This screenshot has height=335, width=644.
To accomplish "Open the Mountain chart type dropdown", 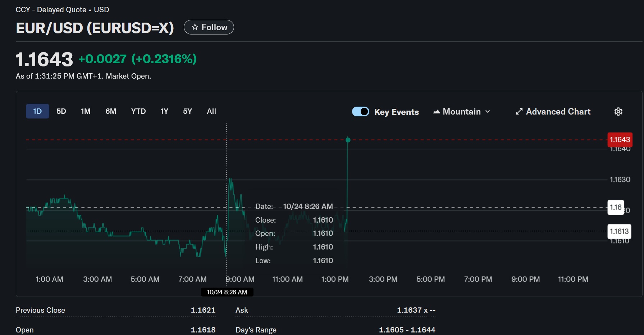I will (x=462, y=112).
